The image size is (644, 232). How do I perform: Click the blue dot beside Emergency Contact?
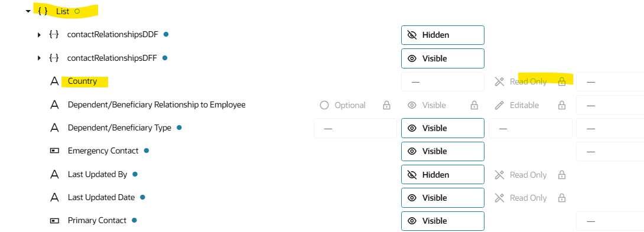tap(146, 151)
